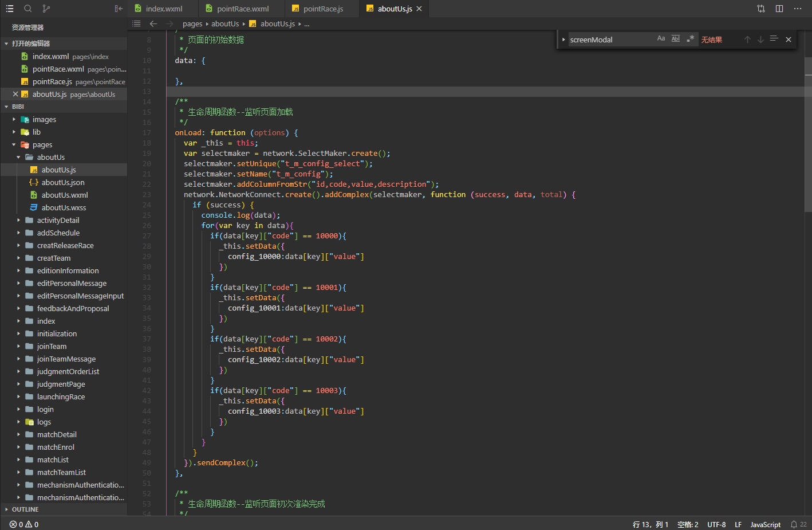Open aboutUs.wxml in the file tree
Screen dimensions: 812x530
[x=65, y=195]
